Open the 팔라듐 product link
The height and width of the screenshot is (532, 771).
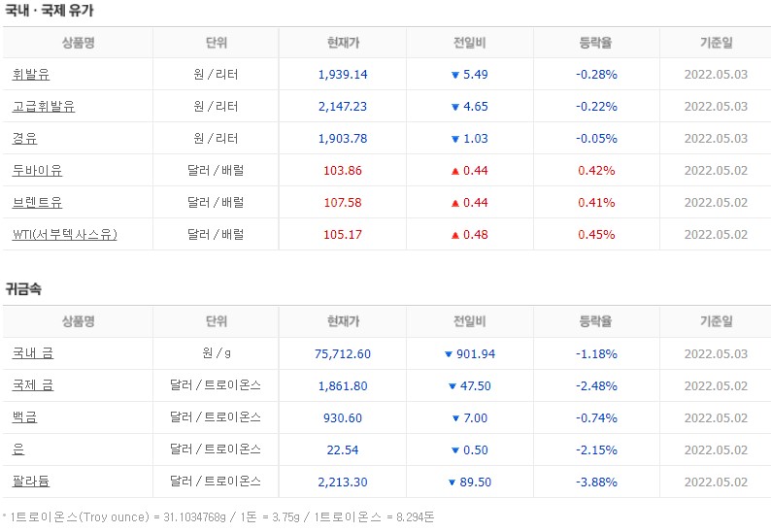pyautogui.click(x=31, y=481)
